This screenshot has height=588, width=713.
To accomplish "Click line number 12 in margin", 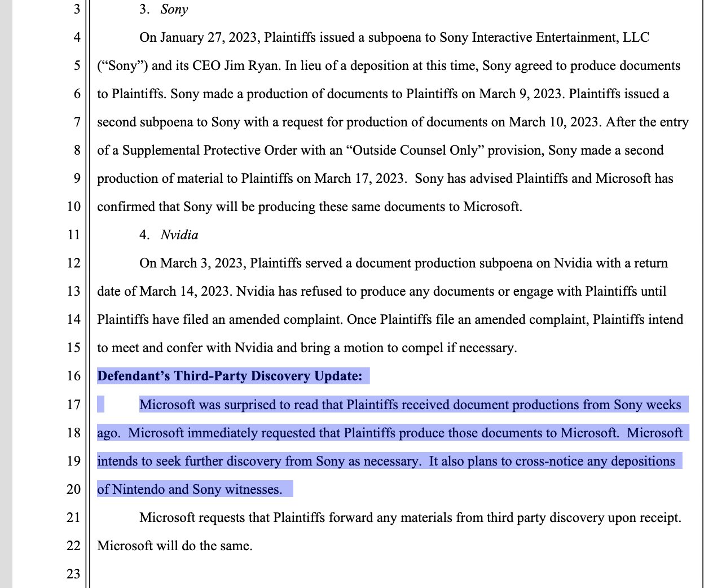I will (74, 264).
